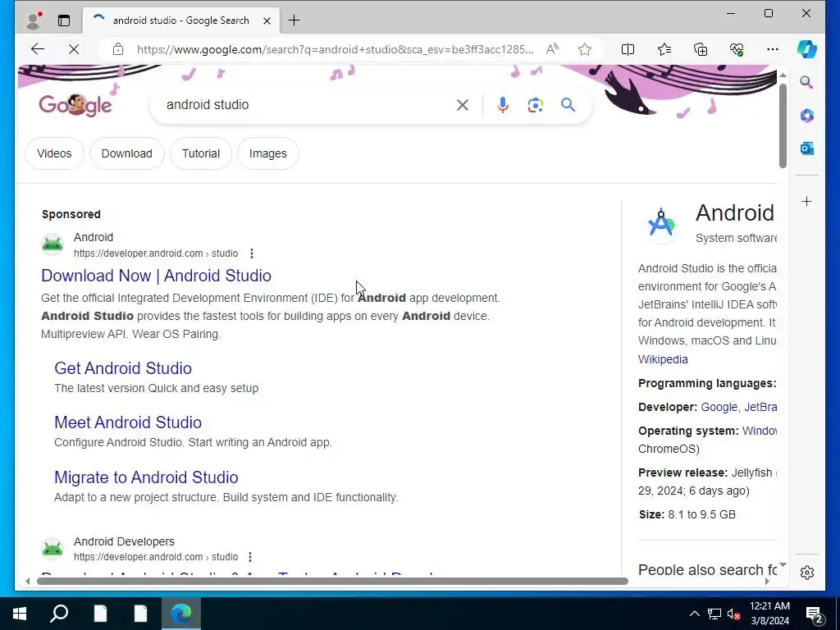Click the Android Studio logo in panel

661,223
